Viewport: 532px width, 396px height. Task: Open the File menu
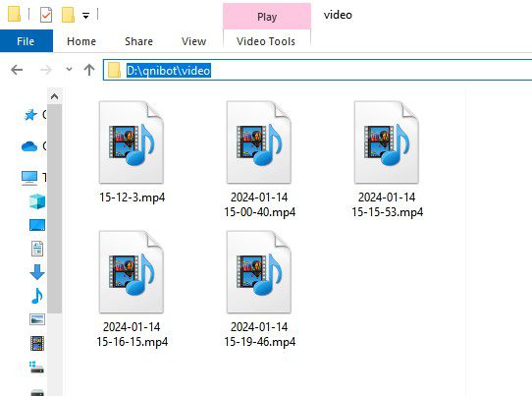(x=26, y=41)
